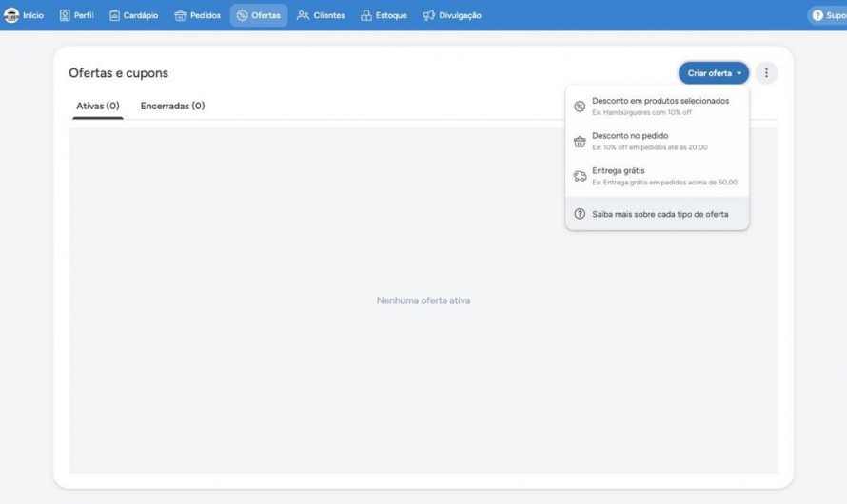Viewport: 847px width, 504px height.
Task: Click the Ofertas e cupons heading
Action: [118, 73]
